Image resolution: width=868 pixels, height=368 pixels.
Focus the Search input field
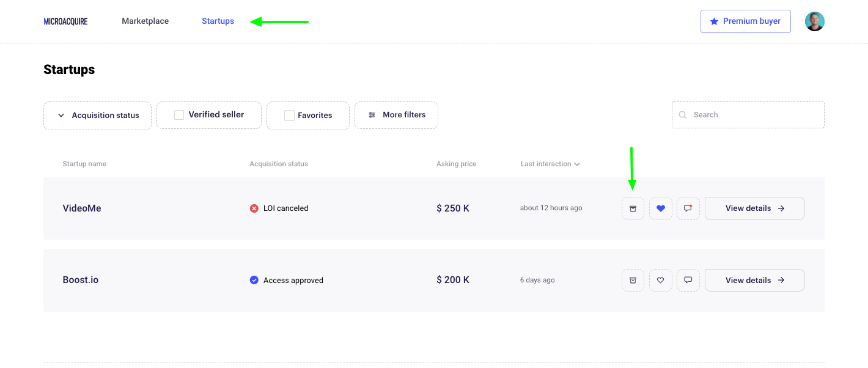(748, 115)
